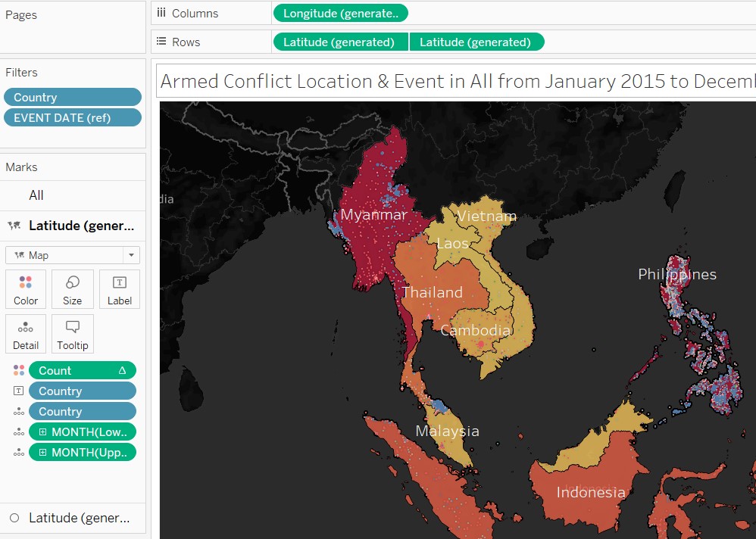
Task: Open the Size marks card
Action: click(73, 289)
